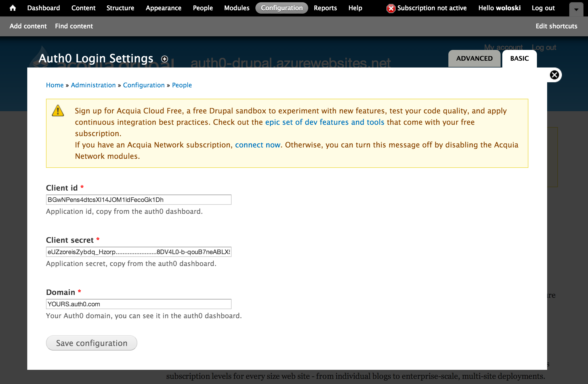588x384 pixels.
Task: Open the Add content shortcut
Action: [x=28, y=26]
